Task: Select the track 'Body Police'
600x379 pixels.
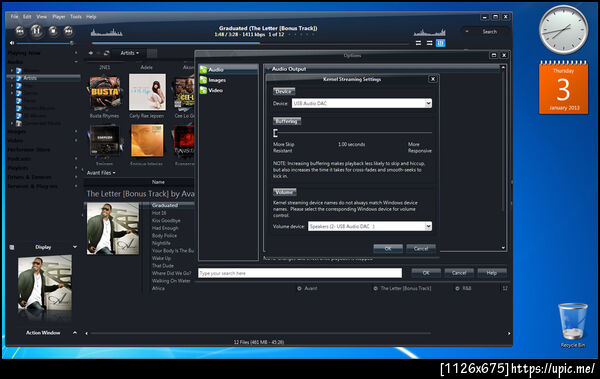Action: pyautogui.click(x=164, y=235)
